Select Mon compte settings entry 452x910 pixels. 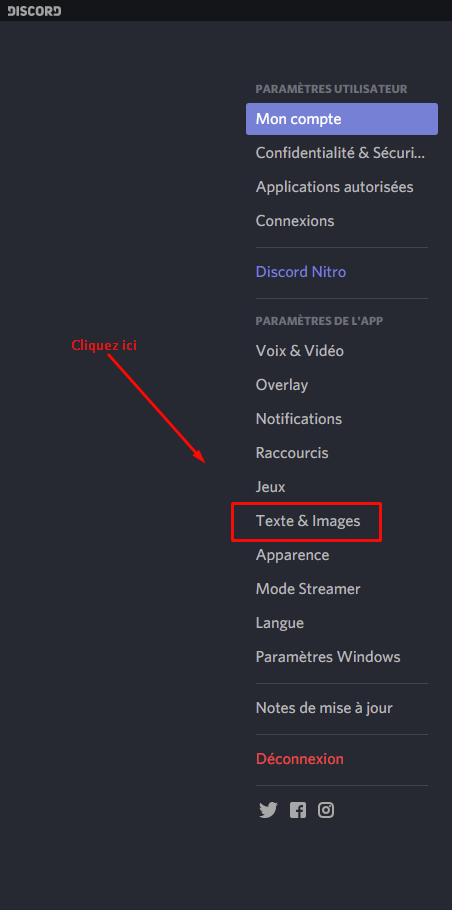pos(342,119)
